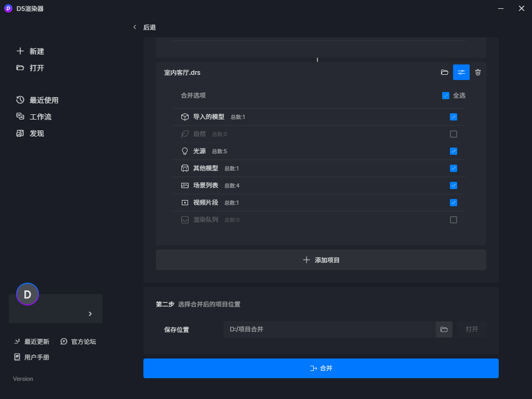The width and height of the screenshot is (532, 399).
Task: Toggle merge options settings icon
Action: click(x=461, y=72)
